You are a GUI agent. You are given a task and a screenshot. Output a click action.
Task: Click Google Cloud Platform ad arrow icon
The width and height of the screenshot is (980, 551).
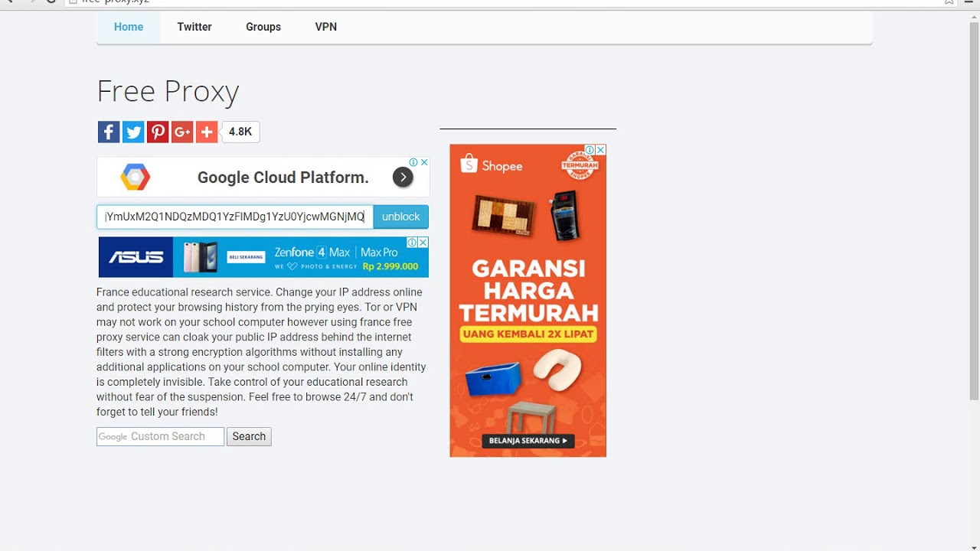pos(403,178)
